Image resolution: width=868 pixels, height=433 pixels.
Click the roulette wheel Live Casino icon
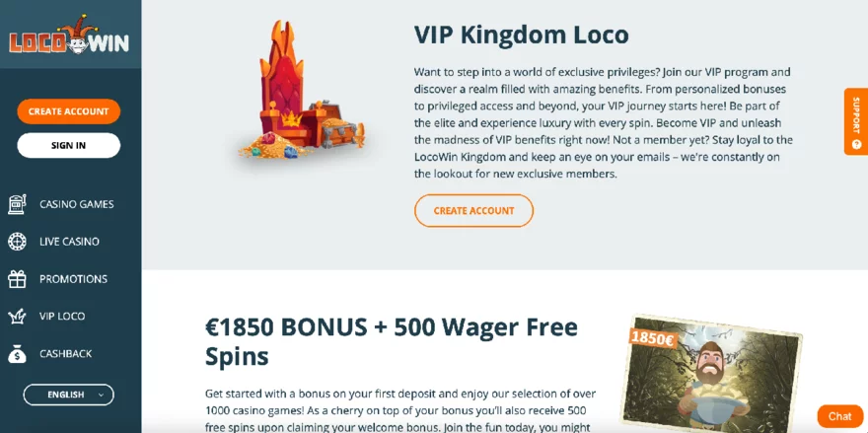click(17, 242)
